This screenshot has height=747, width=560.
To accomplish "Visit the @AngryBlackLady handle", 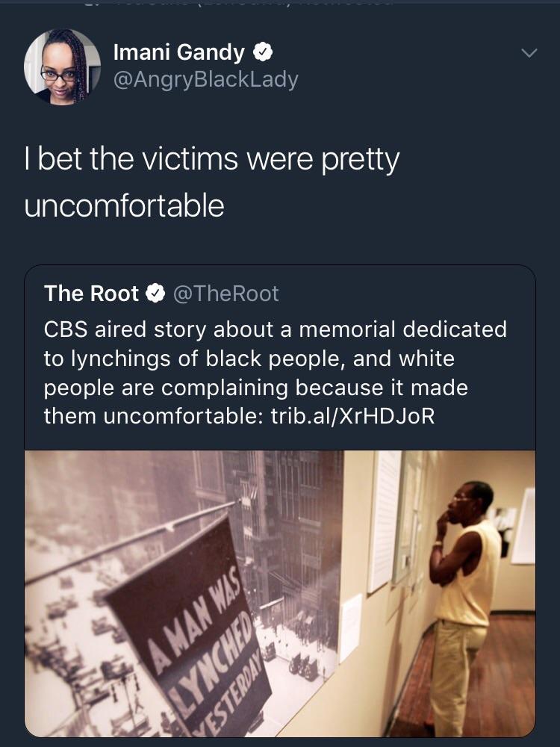I will pyautogui.click(x=206, y=79).
